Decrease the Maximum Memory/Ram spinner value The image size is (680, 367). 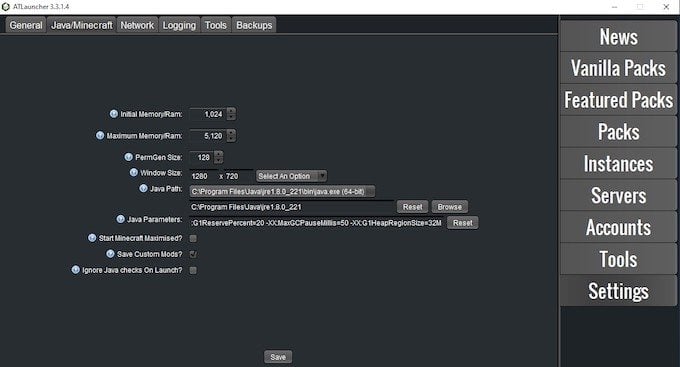coord(232,139)
